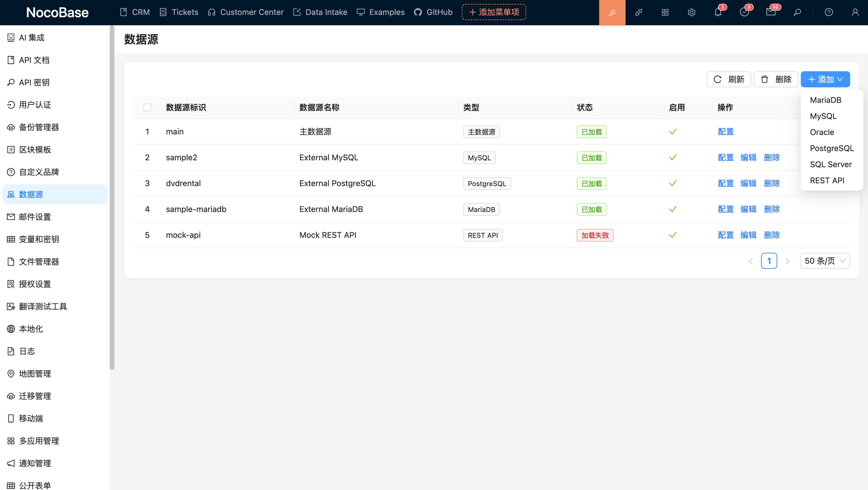Viewport: 868px width, 490px height.
Task: Click 编辑 link for dvdrental row
Action: click(748, 183)
